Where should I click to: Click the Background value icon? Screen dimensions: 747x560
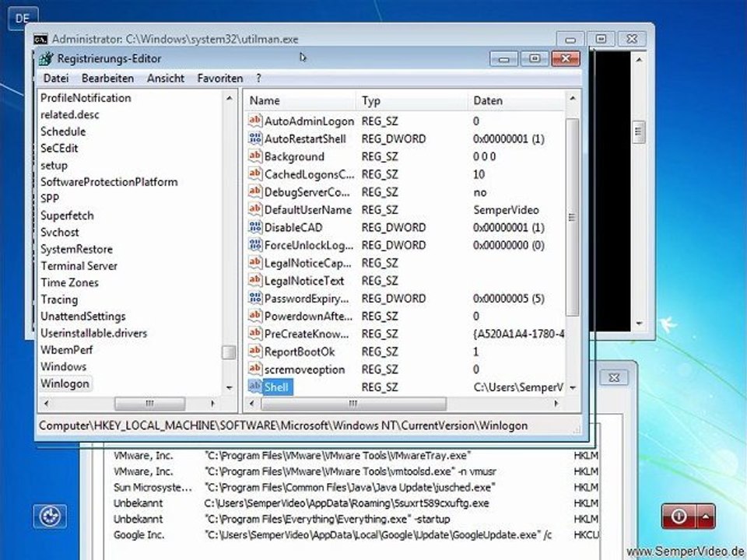255,156
